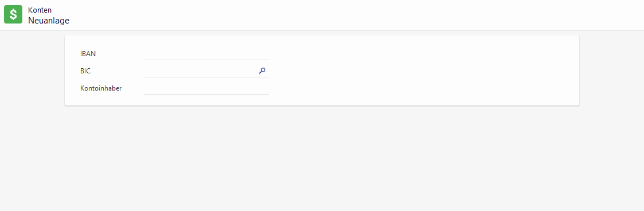Click the underline beneath the IBAN field

[206, 60]
